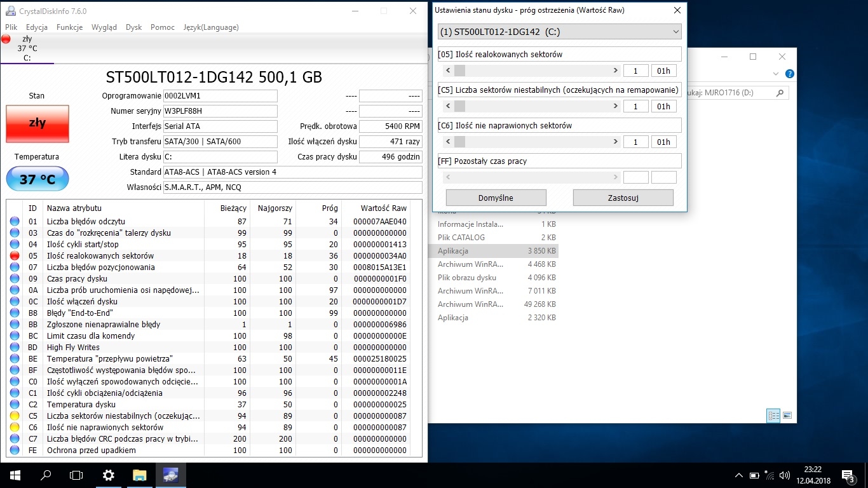Viewport: 868px width, 488px height.
Task: Click the yellow status circle in row C5
Action: coord(15,416)
